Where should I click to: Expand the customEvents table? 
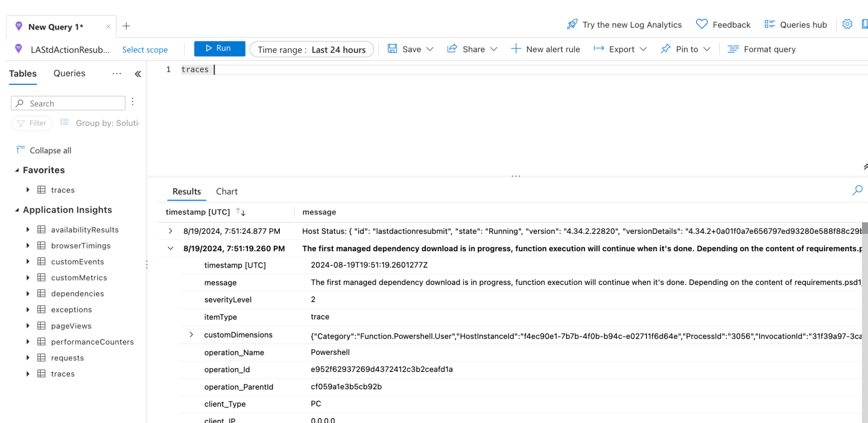(x=28, y=262)
